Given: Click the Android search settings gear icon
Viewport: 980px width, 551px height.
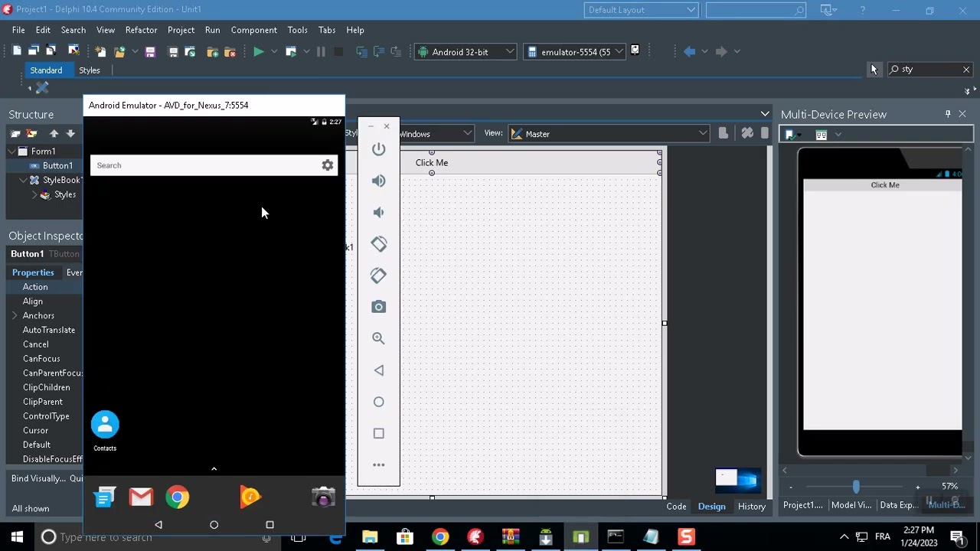Looking at the screenshot, I should click(328, 165).
